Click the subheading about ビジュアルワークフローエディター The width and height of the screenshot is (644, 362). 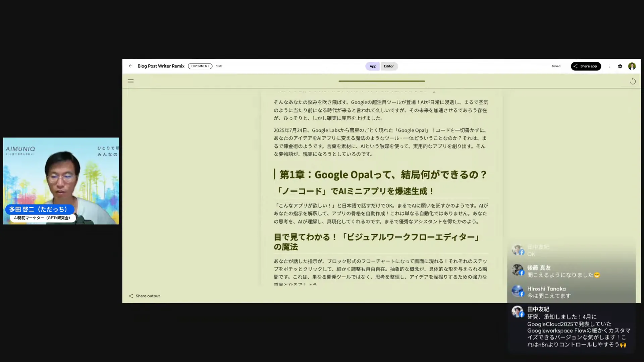point(378,242)
